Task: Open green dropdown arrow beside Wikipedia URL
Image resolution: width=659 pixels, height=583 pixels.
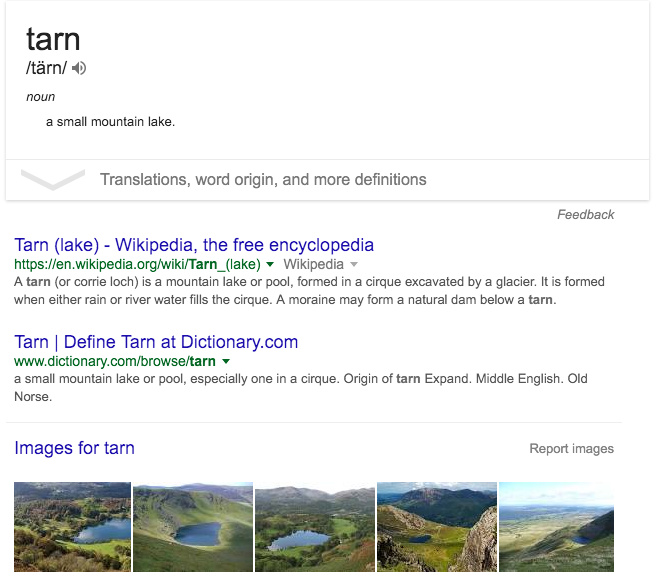Action: click(269, 265)
